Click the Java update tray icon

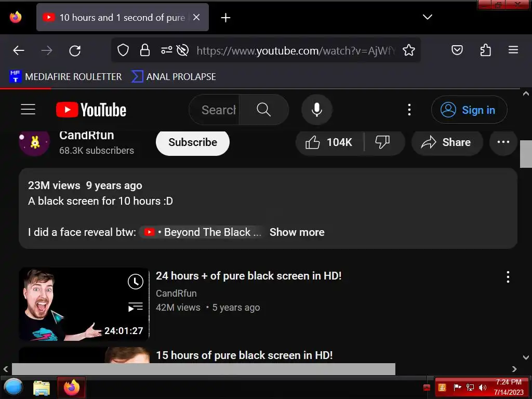442,388
